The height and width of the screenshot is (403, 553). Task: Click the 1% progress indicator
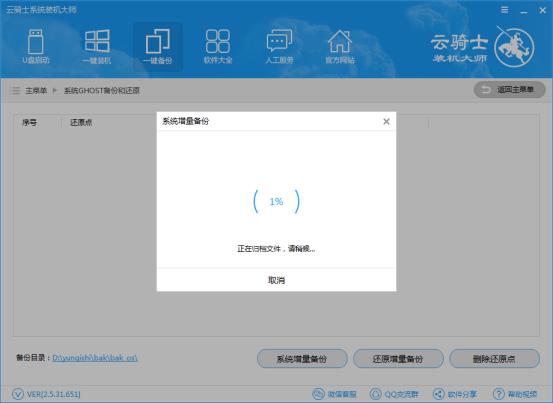click(276, 202)
